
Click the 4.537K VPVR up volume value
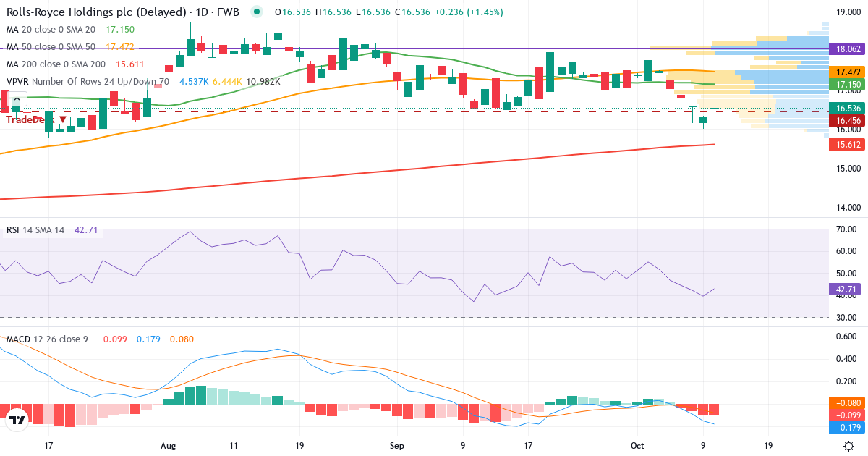tap(192, 82)
